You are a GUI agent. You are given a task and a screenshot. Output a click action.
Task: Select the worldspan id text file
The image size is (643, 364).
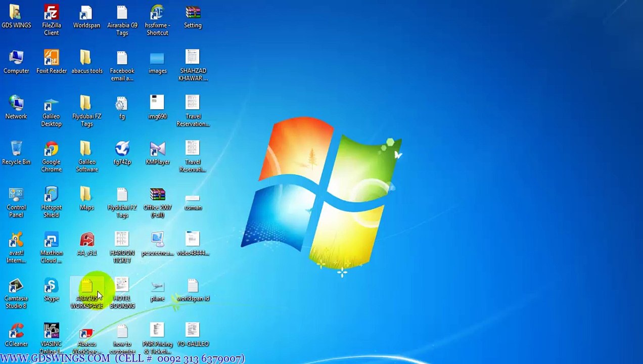coord(193,290)
